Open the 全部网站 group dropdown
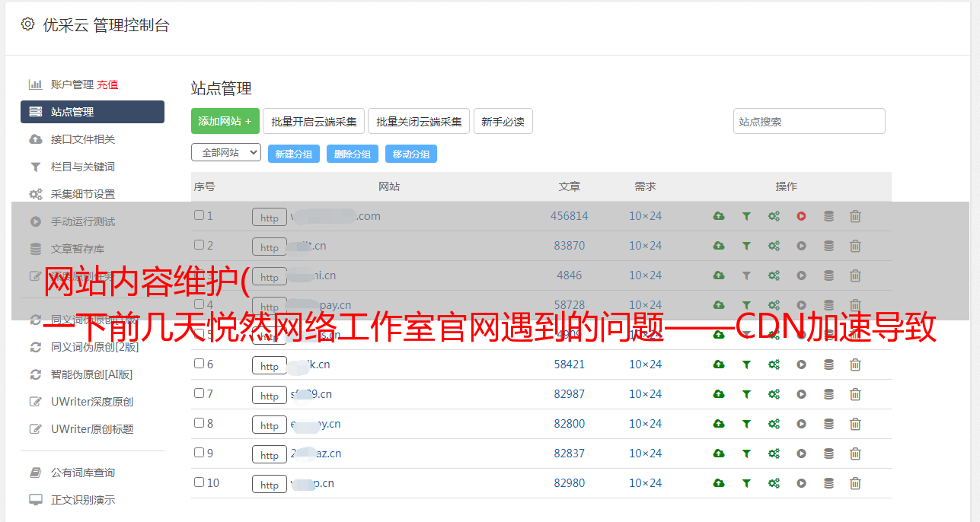The height and width of the screenshot is (522, 980). 226,152
